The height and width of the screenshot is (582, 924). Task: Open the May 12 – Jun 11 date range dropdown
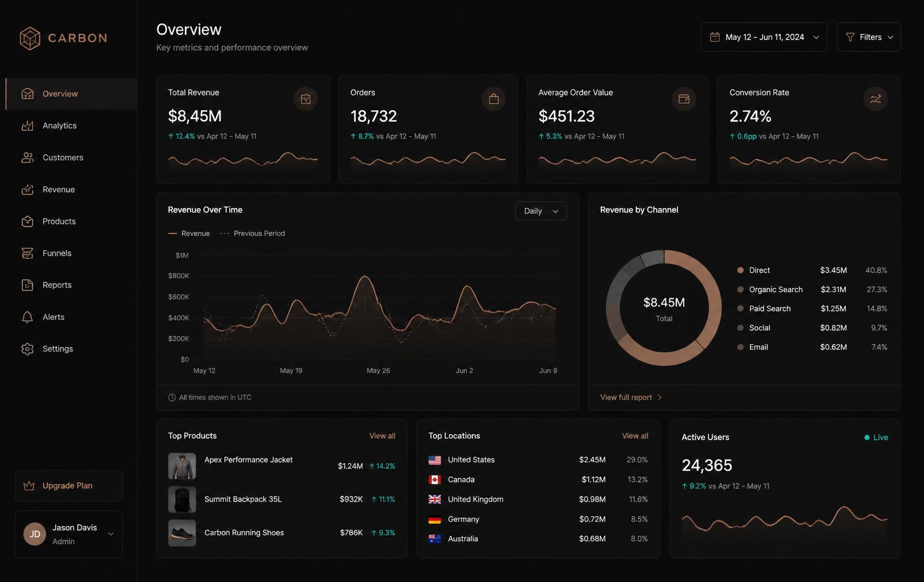click(763, 37)
